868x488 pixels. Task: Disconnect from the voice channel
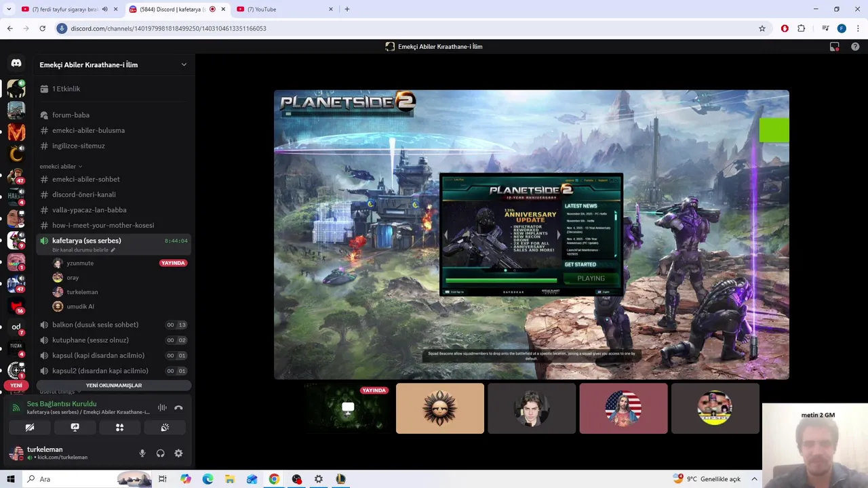[178, 408]
